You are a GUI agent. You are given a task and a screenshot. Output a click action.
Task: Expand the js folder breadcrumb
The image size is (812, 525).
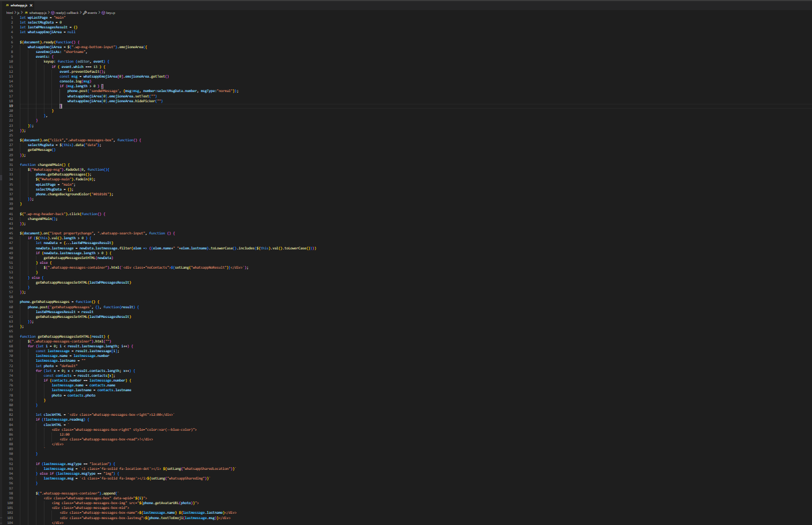(18, 13)
